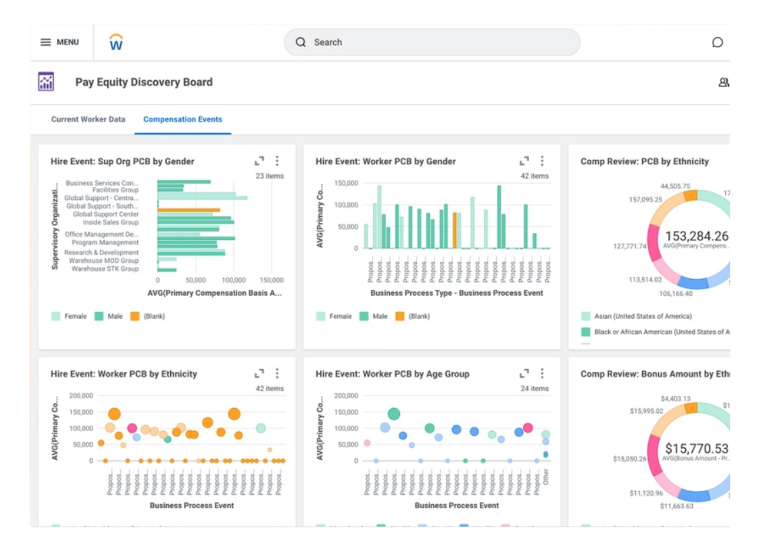The width and height of the screenshot is (778, 554).
Task: Click Male legend swatch in Sup Org chart
Action: [99, 316]
